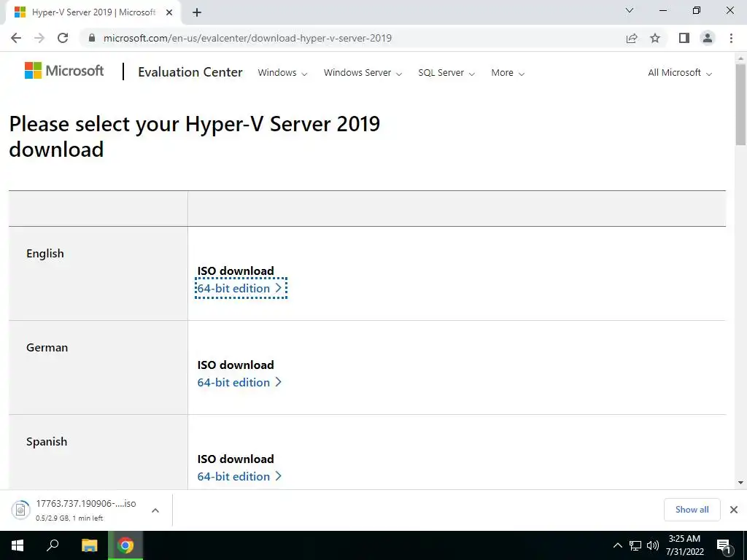Close the Hyper-V Server 2019 tab

(169, 12)
